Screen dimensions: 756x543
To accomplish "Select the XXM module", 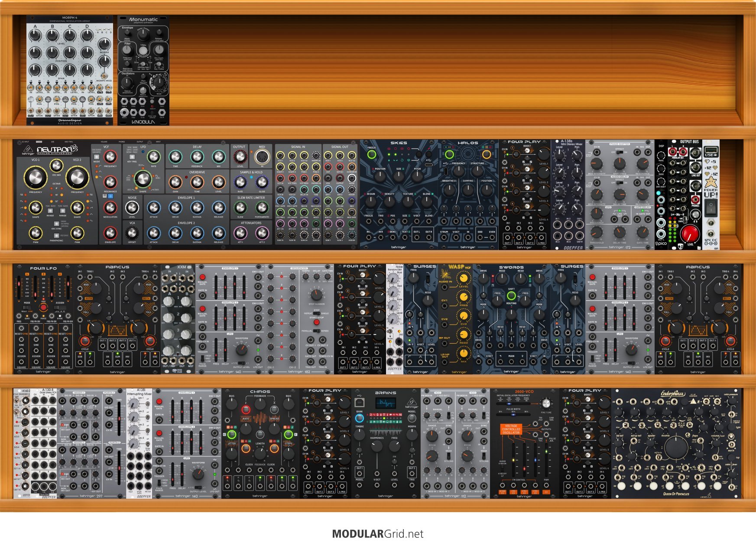I will (x=178, y=319).
